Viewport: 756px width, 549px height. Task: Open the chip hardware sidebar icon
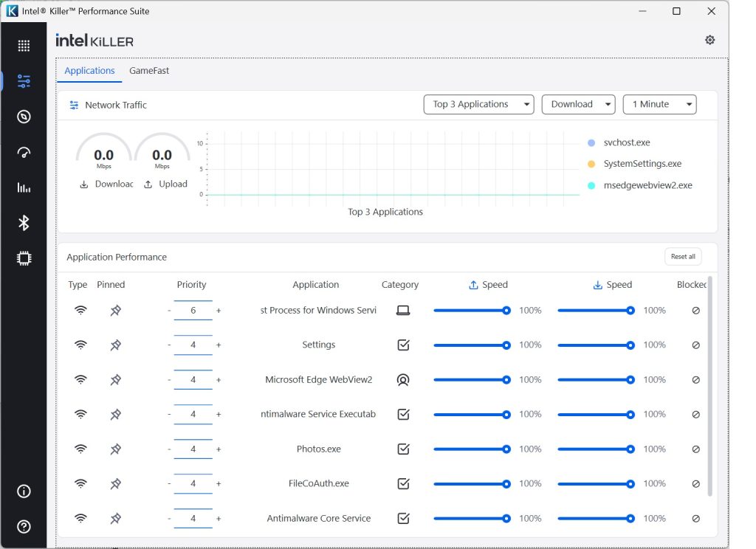pyautogui.click(x=24, y=258)
